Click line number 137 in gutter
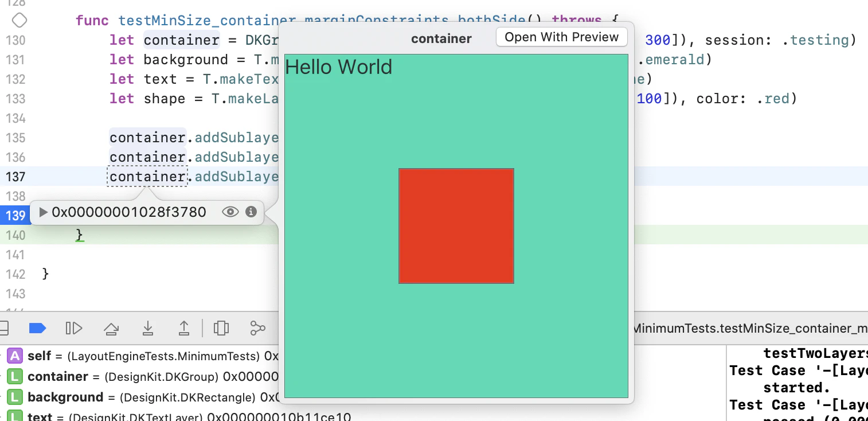Screen dimensions: 868x421 point(15,177)
